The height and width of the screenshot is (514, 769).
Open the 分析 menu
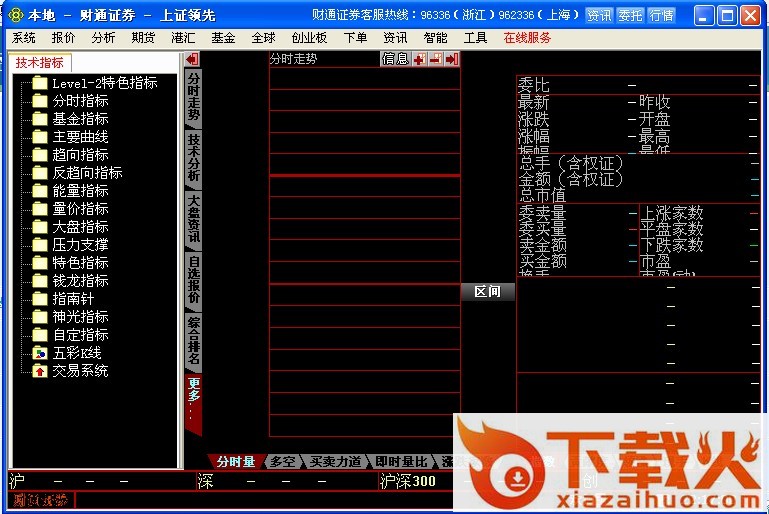pyautogui.click(x=103, y=38)
